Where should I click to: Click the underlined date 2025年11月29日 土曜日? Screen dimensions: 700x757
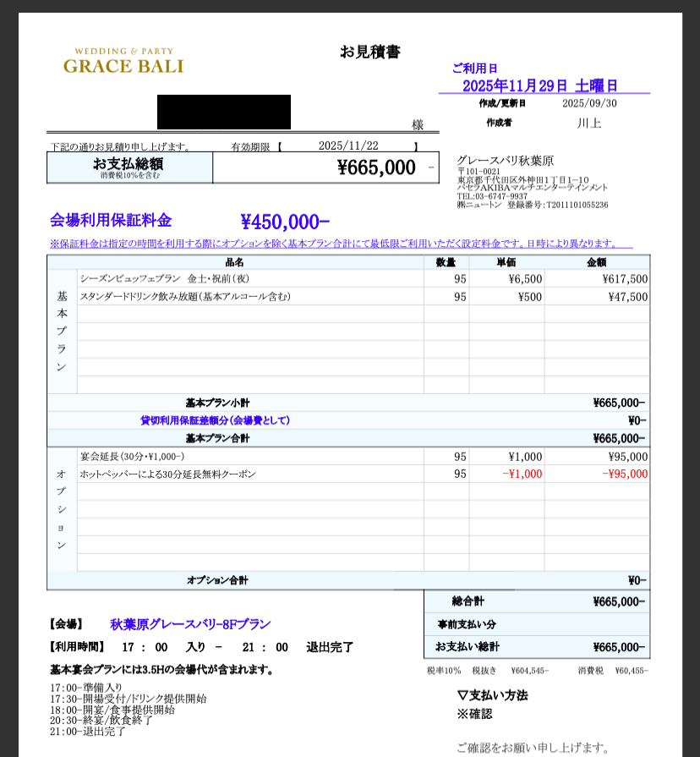[x=540, y=86]
